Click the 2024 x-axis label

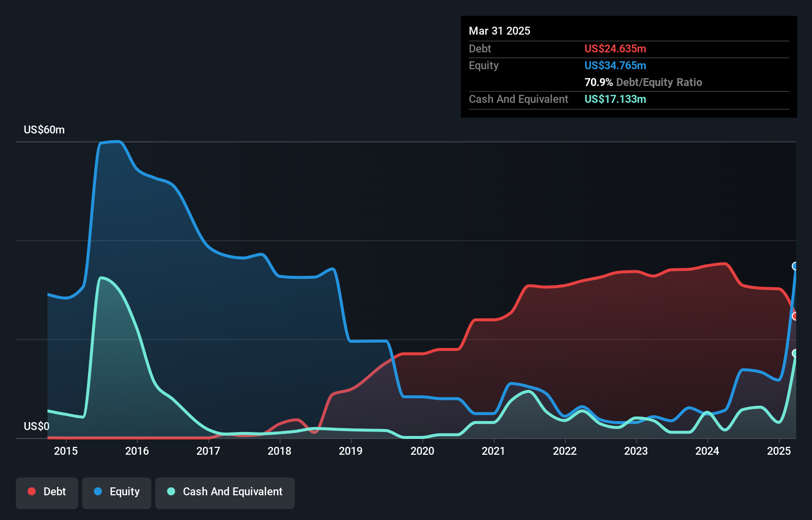point(707,451)
